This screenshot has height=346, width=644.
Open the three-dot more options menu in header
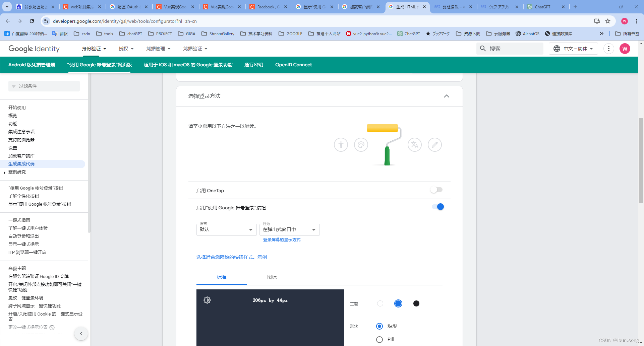[x=608, y=49]
